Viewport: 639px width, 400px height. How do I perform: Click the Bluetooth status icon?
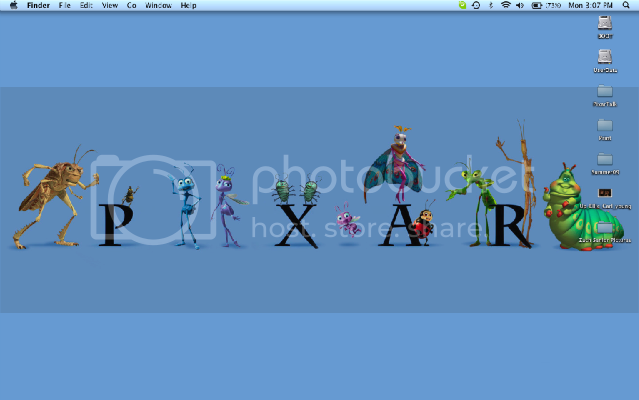(491, 6)
